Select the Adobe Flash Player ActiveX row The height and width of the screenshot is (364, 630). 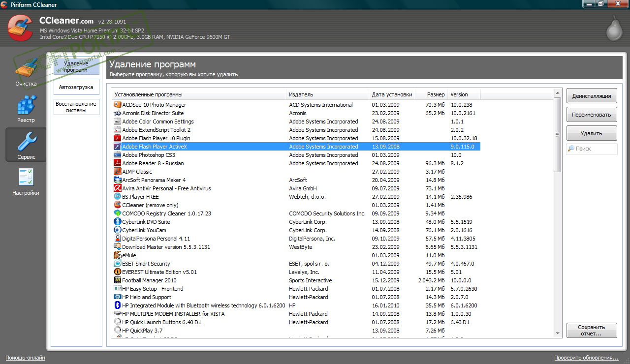(x=296, y=147)
